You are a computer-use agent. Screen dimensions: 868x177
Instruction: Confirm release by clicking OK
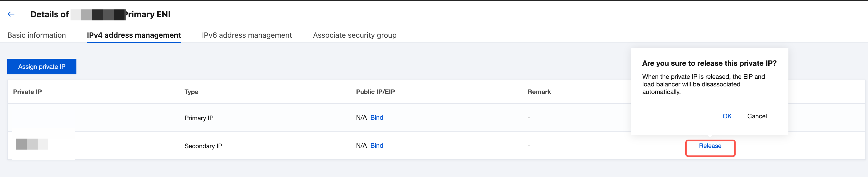coord(727,116)
